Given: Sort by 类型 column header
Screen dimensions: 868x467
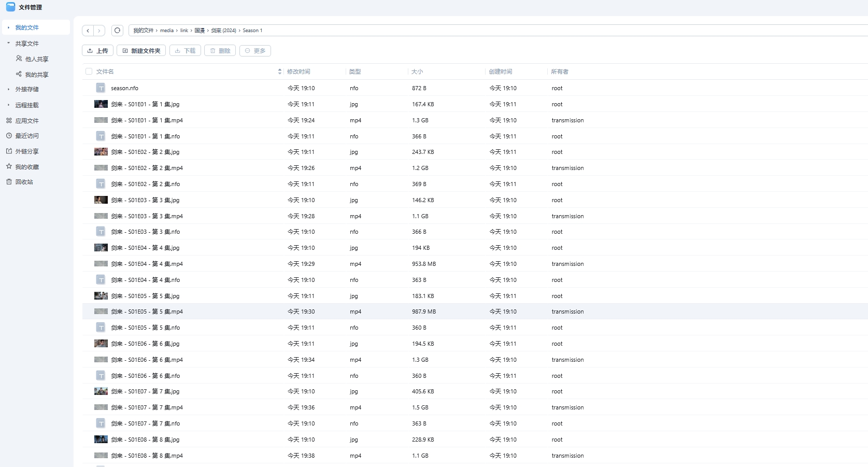Looking at the screenshot, I should (355, 72).
